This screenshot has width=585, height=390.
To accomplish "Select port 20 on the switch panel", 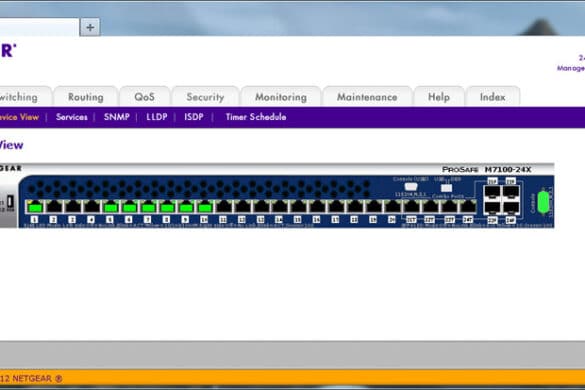I will [x=392, y=207].
